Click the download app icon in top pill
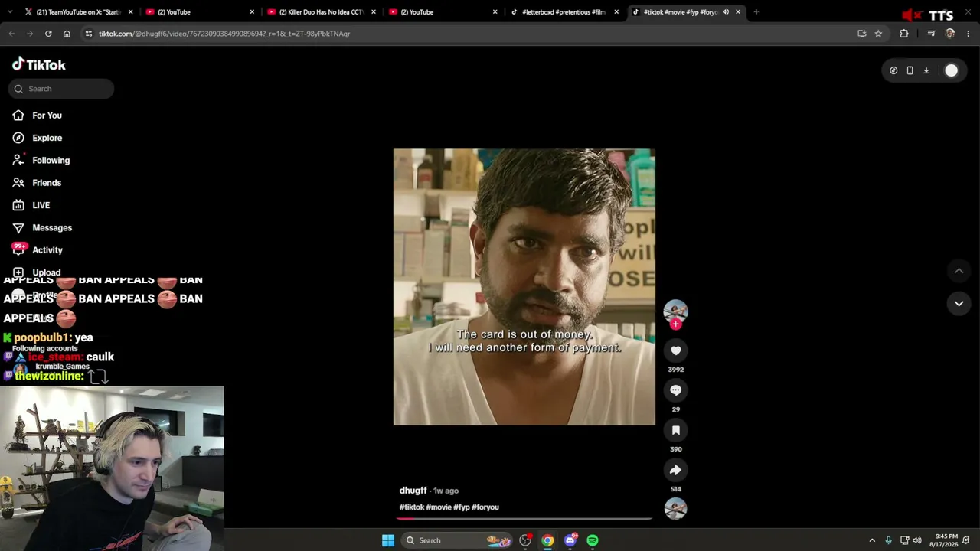The width and height of the screenshot is (980, 551). pyautogui.click(x=926, y=70)
